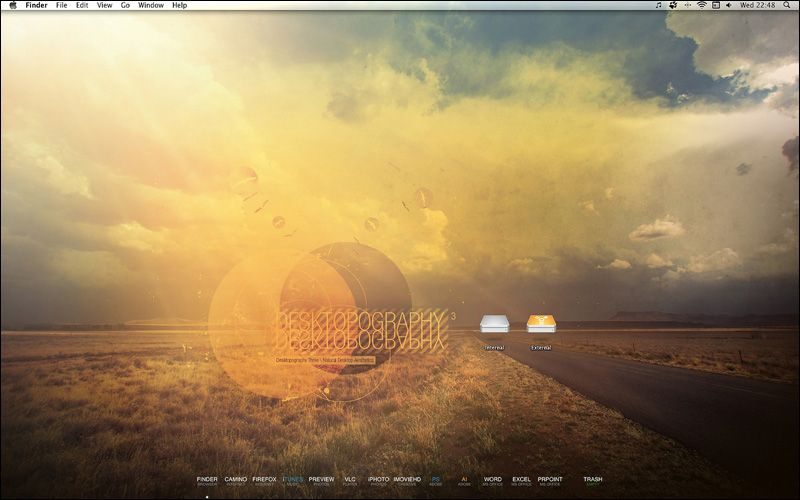Image resolution: width=800 pixels, height=500 pixels.
Task: Open the File menu
Action: click(x=61, y=5)
